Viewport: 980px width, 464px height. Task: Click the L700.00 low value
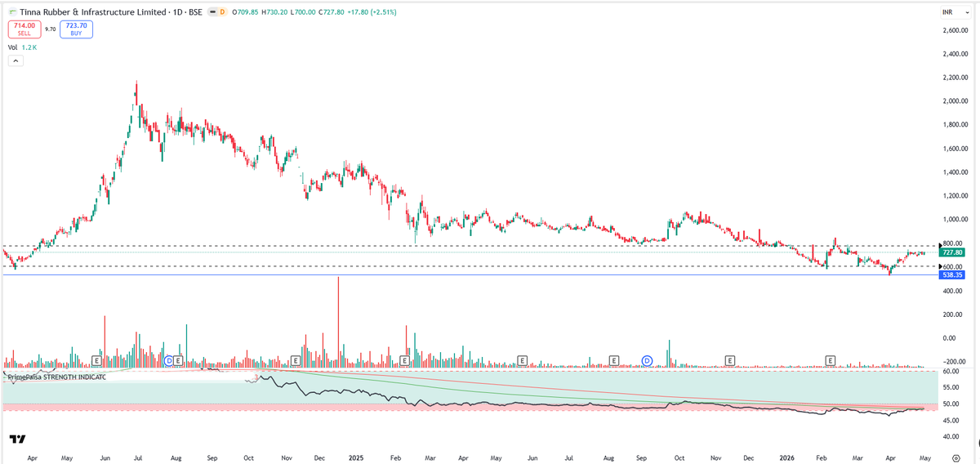coord(303,12)
